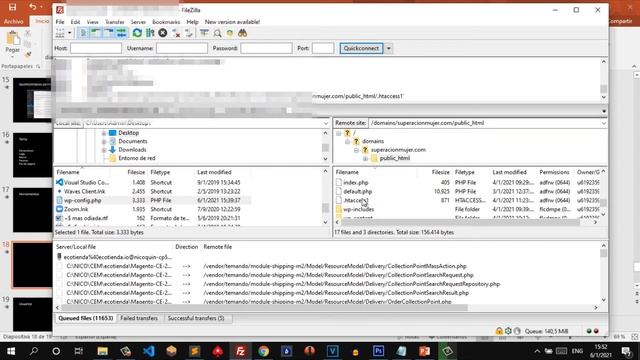Click the Host input field

tap(96, 48)
